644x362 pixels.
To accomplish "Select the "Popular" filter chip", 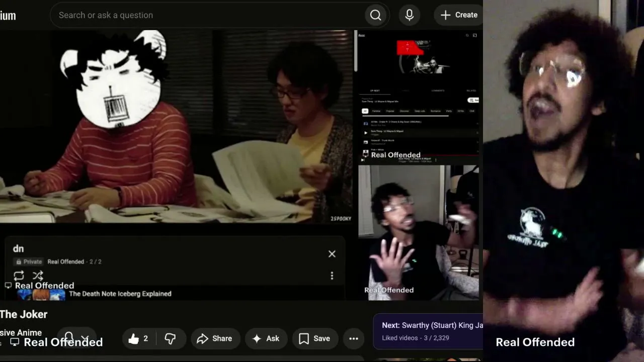I will (390, 111).
